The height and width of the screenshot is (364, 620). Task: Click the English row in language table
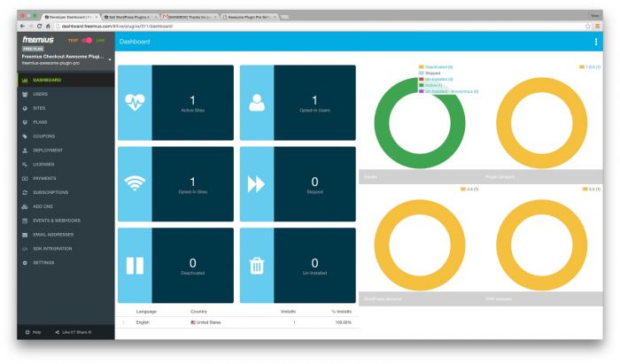coord(237,322)
